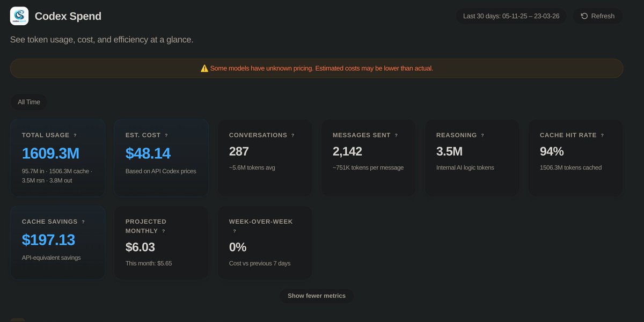Open help icon next to Conversations

pyautogui.click(x=292, y=136)
